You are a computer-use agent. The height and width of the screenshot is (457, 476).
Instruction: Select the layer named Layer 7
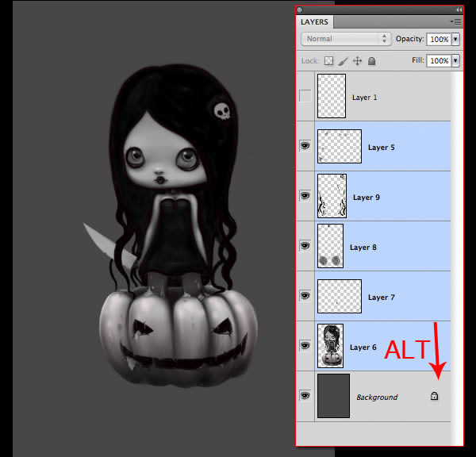(x=382, y=298)
